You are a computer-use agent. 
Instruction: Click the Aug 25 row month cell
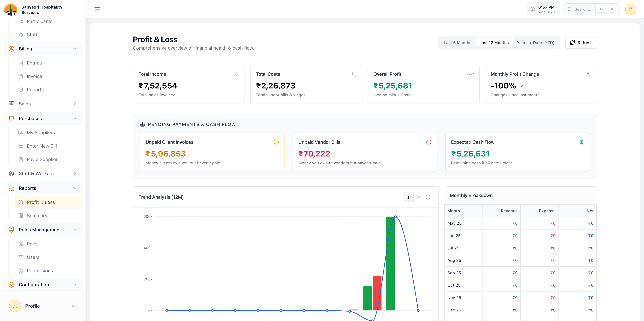point(463,260)
